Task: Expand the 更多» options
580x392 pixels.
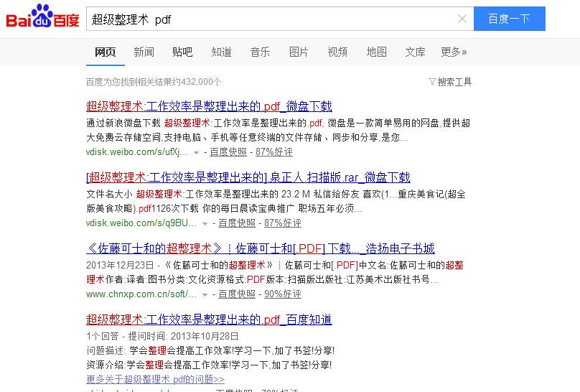Action: click(454, 52)
